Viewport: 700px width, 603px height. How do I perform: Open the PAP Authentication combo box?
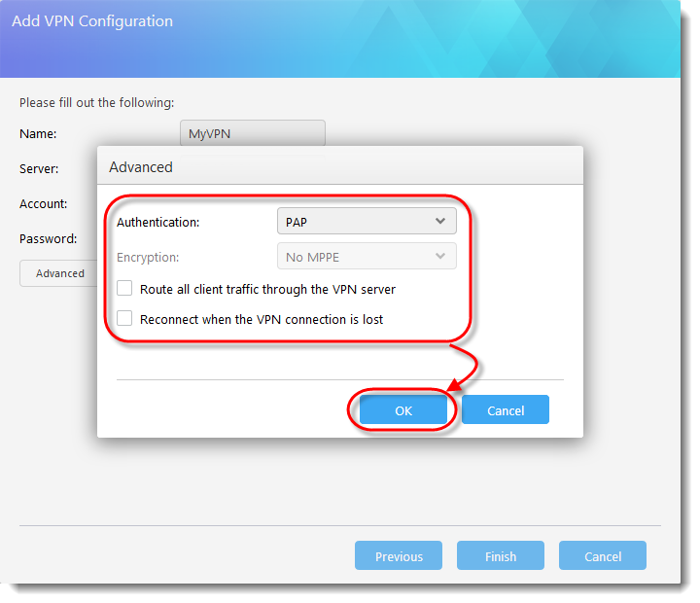(x=367, y=221)
